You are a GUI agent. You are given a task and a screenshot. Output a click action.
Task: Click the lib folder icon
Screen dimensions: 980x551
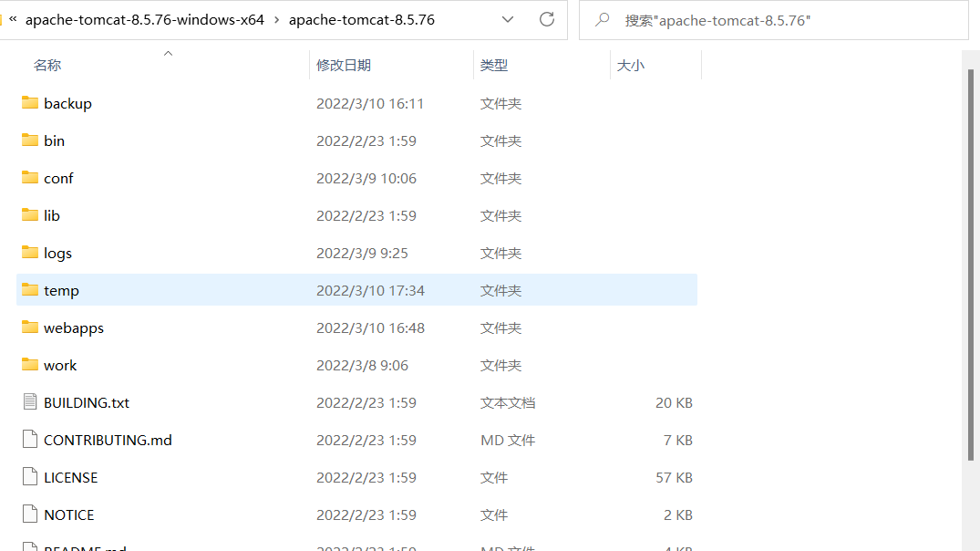30,215
